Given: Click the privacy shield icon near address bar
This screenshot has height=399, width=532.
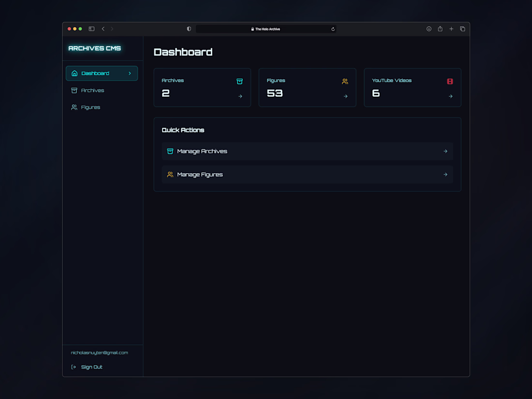Looking at the screenshot, I should click(189, 29).
